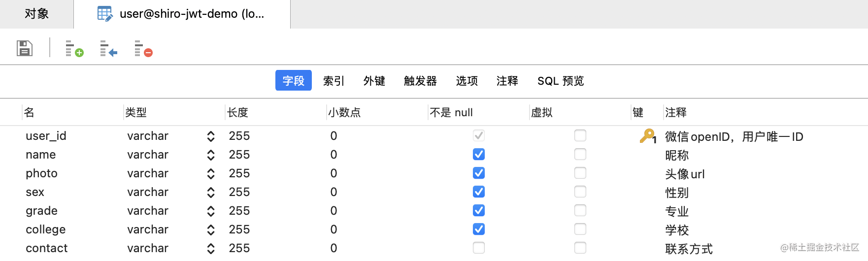This screenshot has height=261, width=868.
Task: Select the photo field name
Action: tap(41, 173)
